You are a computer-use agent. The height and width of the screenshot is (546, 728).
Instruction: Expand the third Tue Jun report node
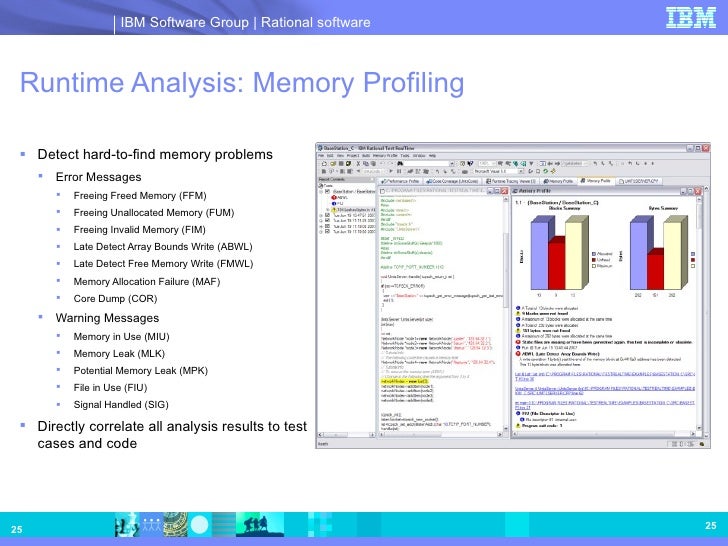(321, 227)
